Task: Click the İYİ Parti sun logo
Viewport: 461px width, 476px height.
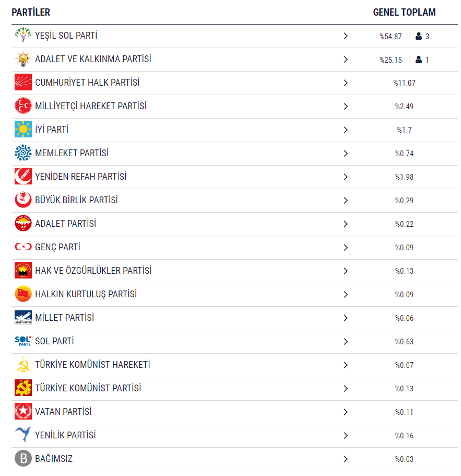Action: [x=23, y=130]
